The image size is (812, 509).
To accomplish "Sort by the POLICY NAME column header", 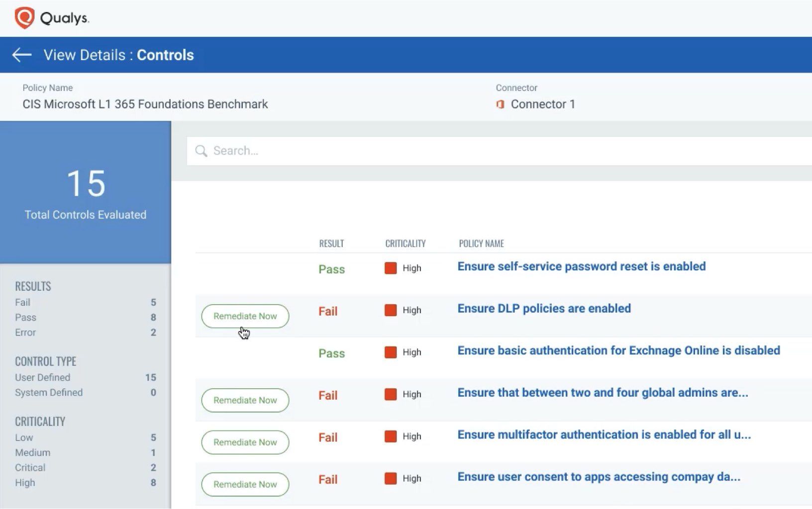I will coord(481,244).
